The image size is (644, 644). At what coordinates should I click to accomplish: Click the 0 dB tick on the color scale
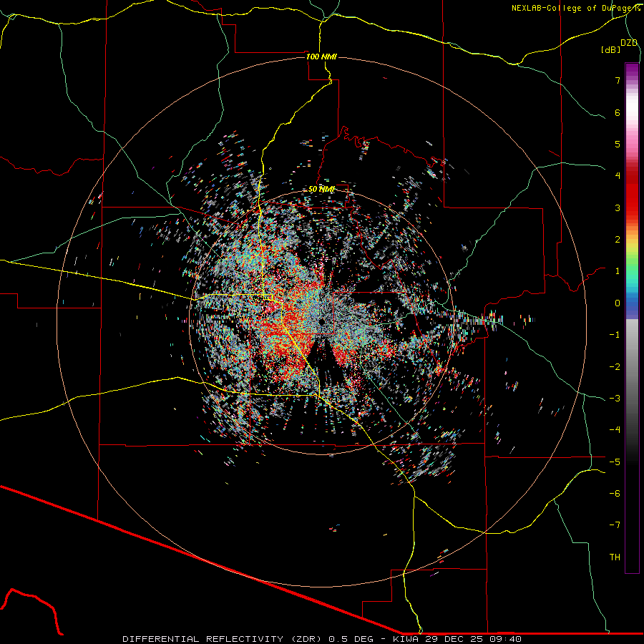tap(618, 303)
